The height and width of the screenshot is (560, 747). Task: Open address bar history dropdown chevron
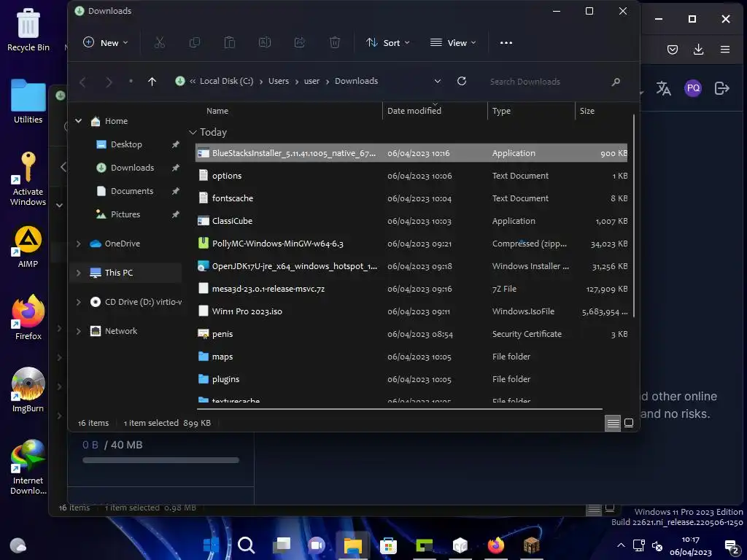coord(438,81)
